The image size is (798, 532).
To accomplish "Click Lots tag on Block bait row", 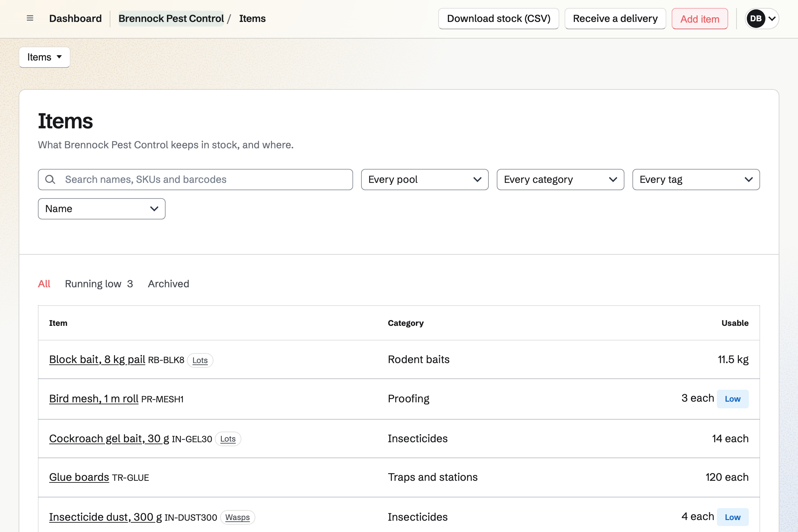I will click(x=200, y=360).
